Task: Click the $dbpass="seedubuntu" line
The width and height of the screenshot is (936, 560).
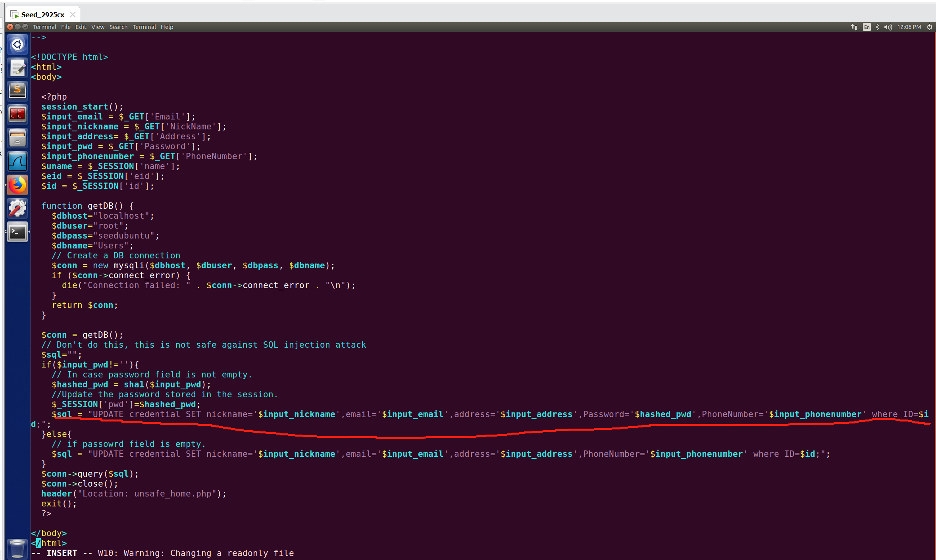Action: pyautogui.click(x=106, y=236)
